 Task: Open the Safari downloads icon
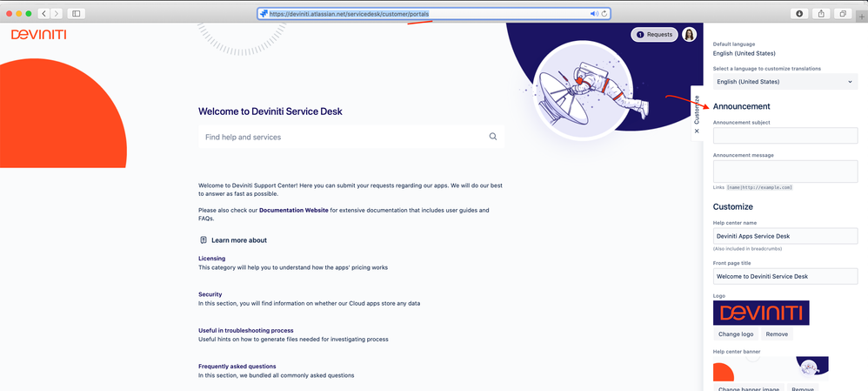point(798,13)
